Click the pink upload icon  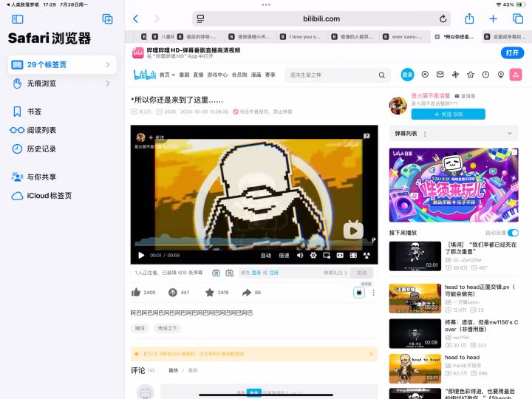click(516, 75)
